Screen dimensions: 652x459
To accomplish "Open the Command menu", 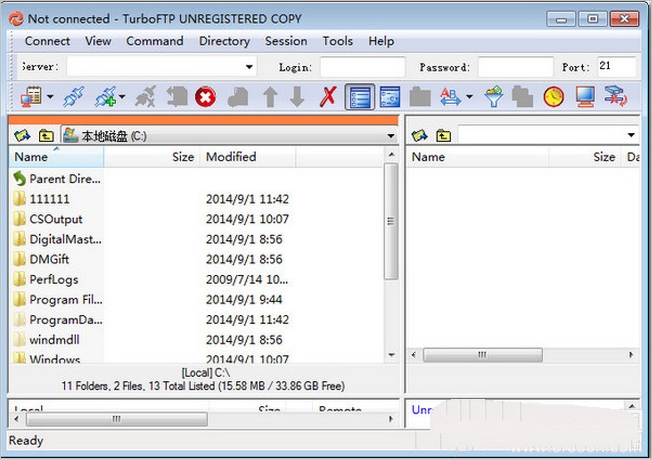I will [155, 41].
